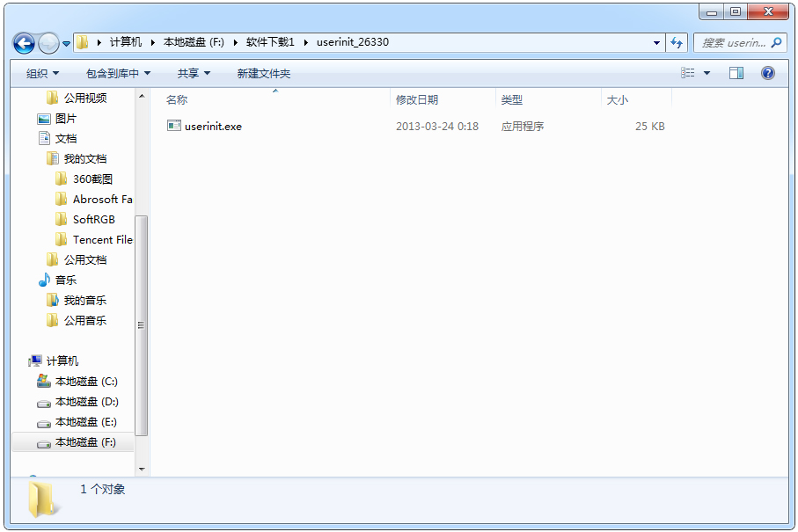Click the userinit_26330 breadcrumb segment
798x532 pixels.
[353, 42]
